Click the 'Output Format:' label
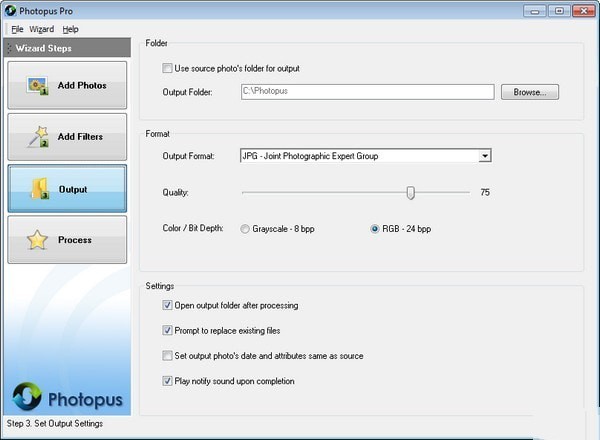The height and width of the screenshot is (440, 600). [188, 156]
